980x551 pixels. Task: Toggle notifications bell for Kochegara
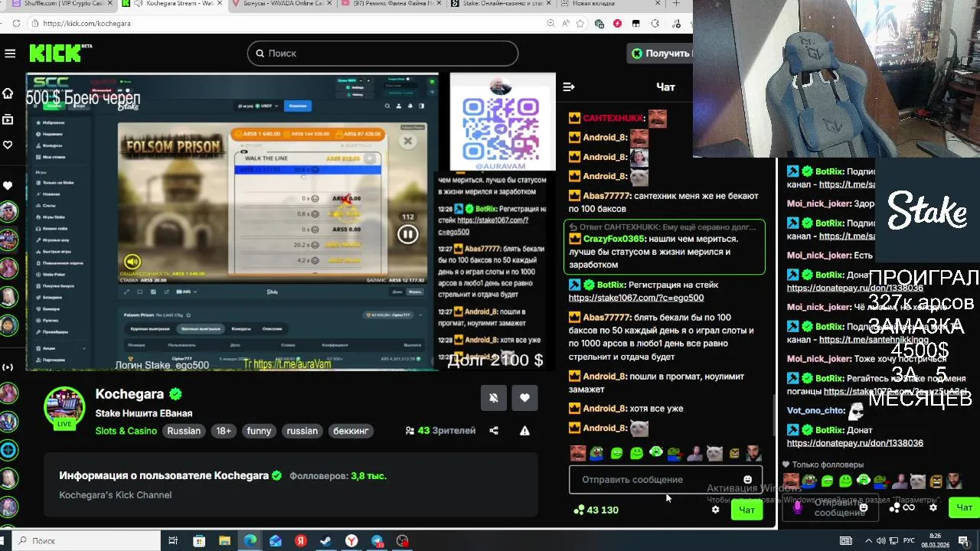click(x=493, y=398)
